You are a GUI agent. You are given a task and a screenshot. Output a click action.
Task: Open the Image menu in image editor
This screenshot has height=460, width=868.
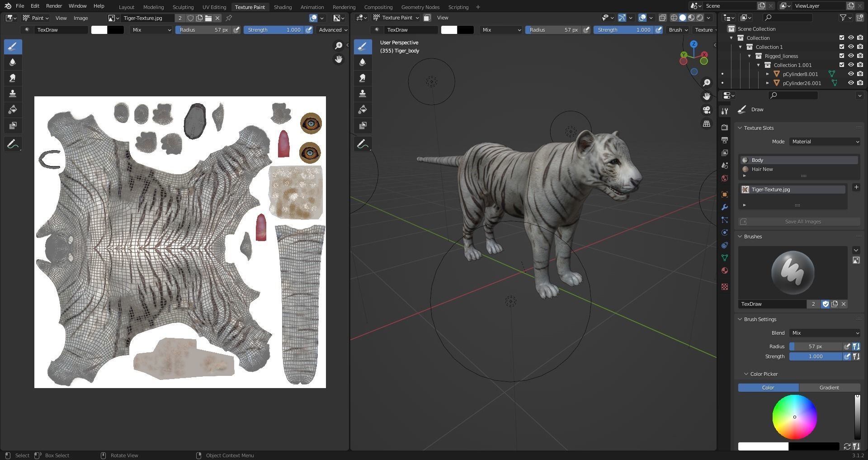pyautogui.click(x=80, y=18)
